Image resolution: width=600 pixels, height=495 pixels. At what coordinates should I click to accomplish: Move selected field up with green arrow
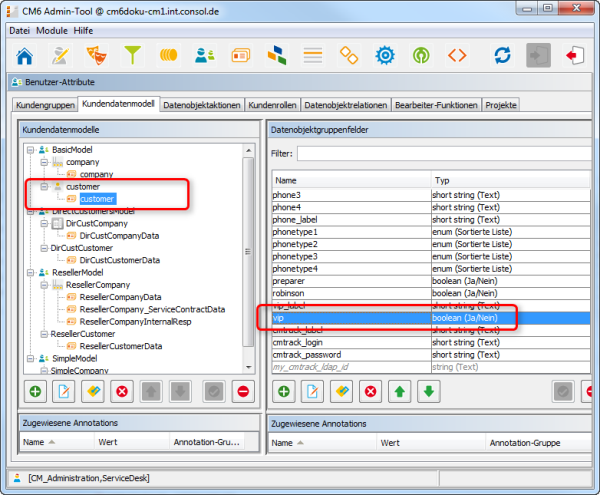click(400, 392)
